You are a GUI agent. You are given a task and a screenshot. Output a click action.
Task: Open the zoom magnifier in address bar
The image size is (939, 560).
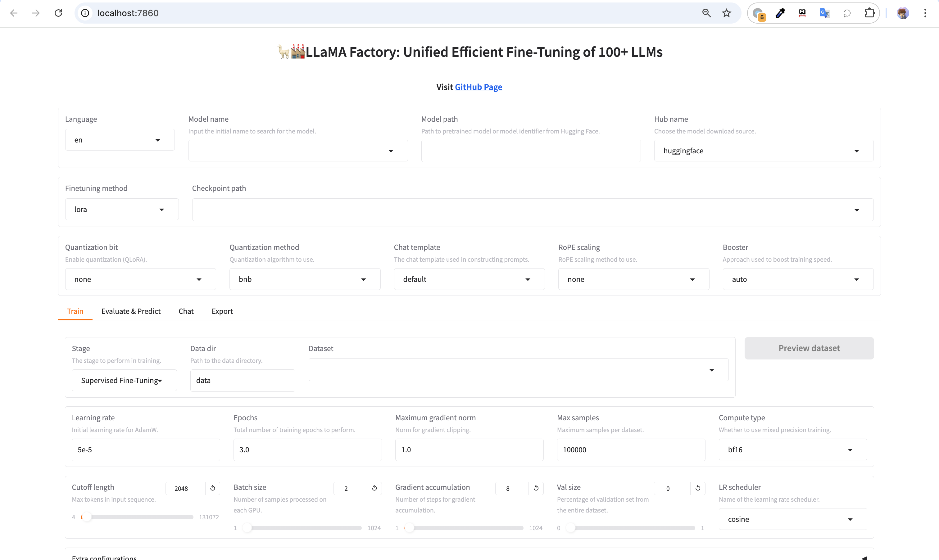(x=706, y=13)
